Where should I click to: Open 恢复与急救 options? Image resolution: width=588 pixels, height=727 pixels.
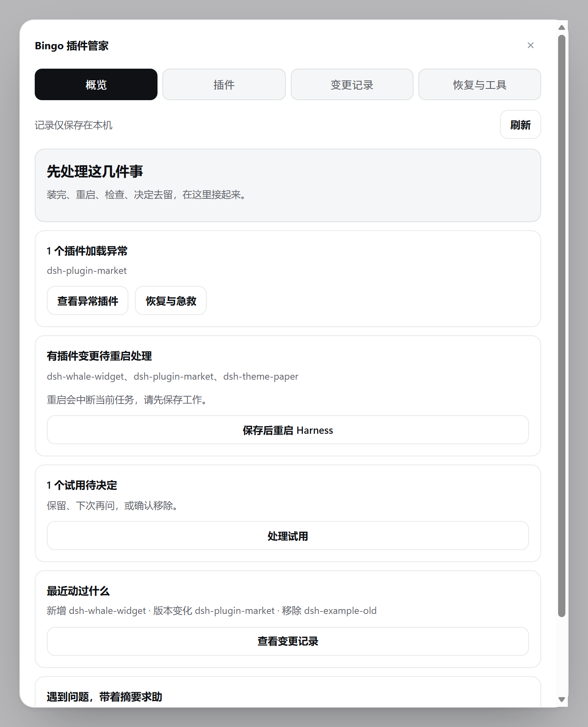pyautogui.click(x=171, y=300)
